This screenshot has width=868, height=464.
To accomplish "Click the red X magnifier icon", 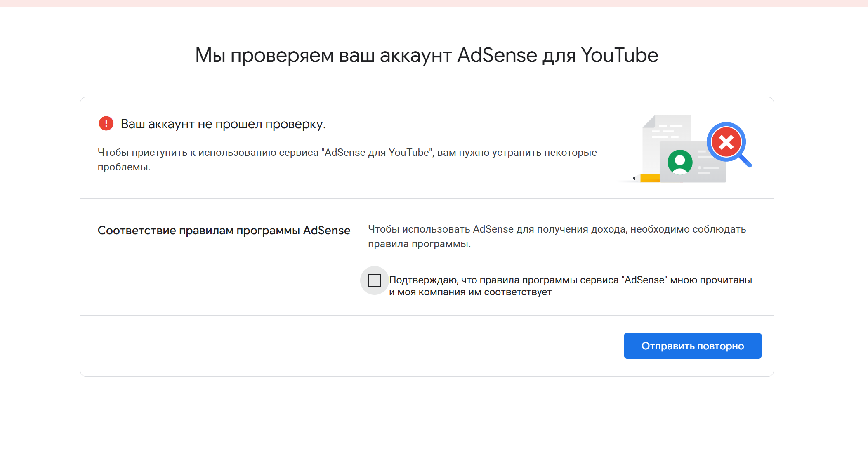I will point(726,142).
